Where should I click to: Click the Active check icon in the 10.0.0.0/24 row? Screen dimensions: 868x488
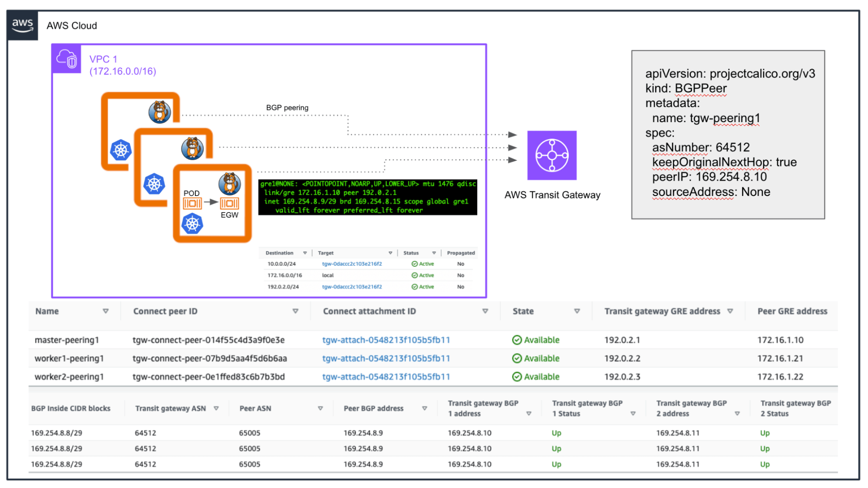pyautogui.click(x=414, y=264)
